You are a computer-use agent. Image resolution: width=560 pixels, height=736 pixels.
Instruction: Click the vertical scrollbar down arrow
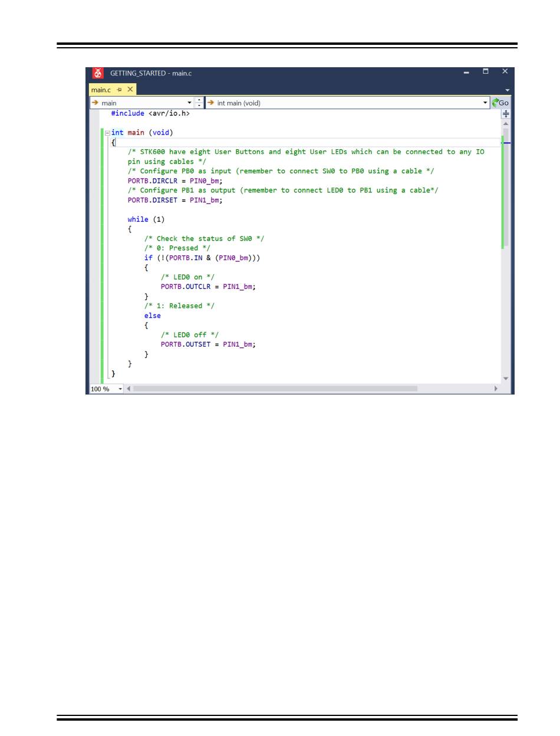pyautogui.click(x=506, y=379)
